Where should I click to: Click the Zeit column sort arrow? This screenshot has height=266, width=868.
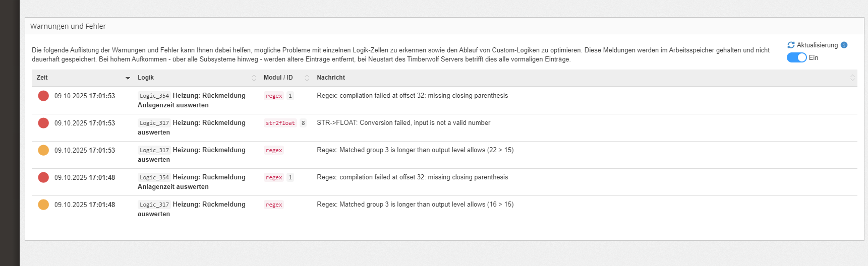[128, 78]
